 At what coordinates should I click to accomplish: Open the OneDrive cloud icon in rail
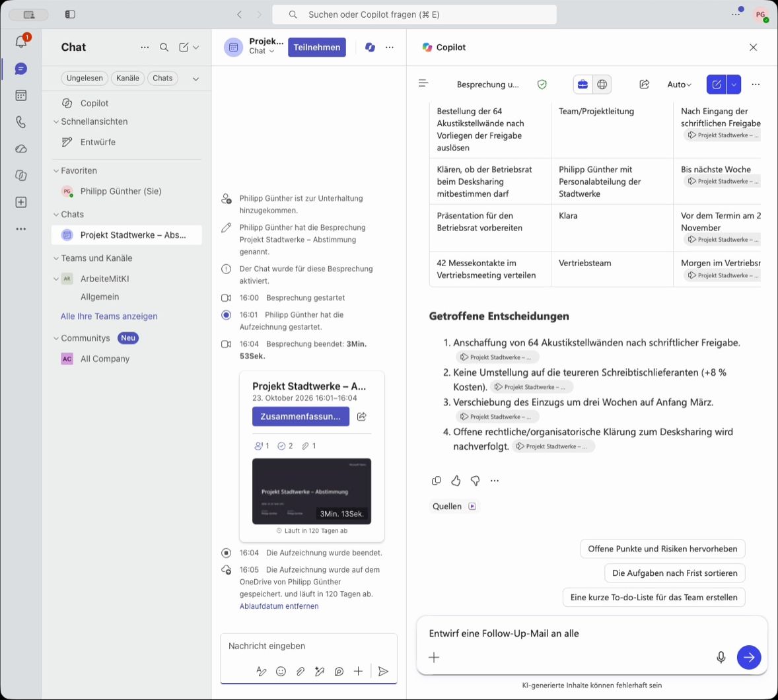tap(21, 149)
